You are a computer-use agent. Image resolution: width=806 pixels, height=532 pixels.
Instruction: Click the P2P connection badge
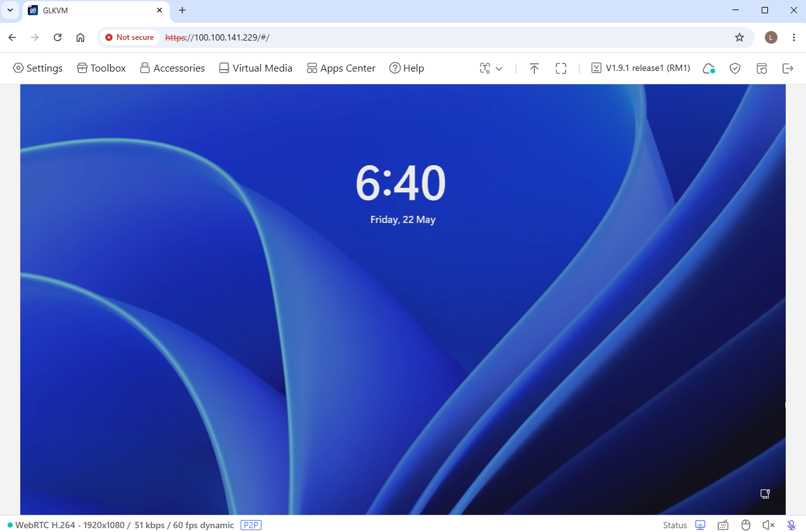(251, 525)
